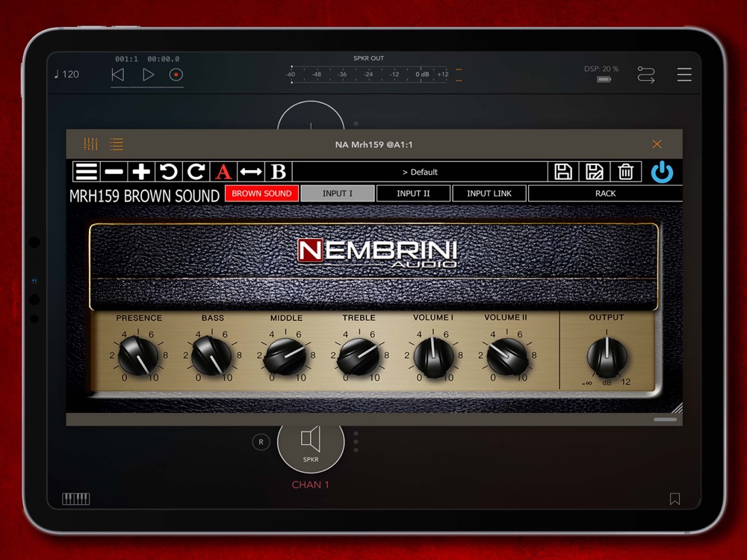747x560 pixels.
Task: Open the mixer sliders icon
Action: coord(90,144)
